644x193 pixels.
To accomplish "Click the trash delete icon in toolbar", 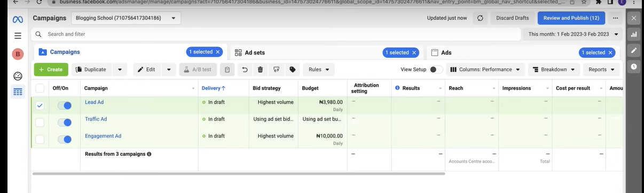I will coord(260,70).
